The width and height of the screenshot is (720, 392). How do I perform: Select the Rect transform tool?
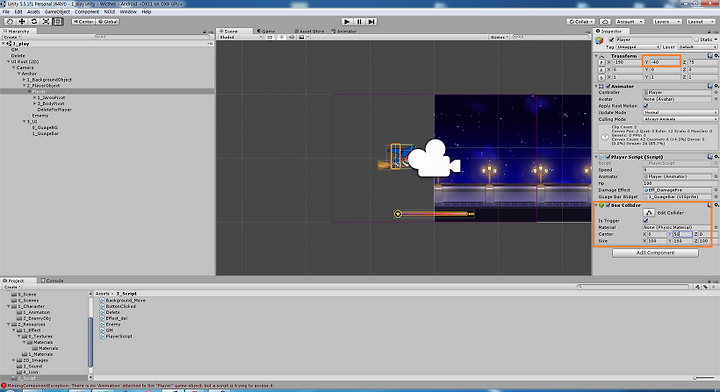click(58, 22)
